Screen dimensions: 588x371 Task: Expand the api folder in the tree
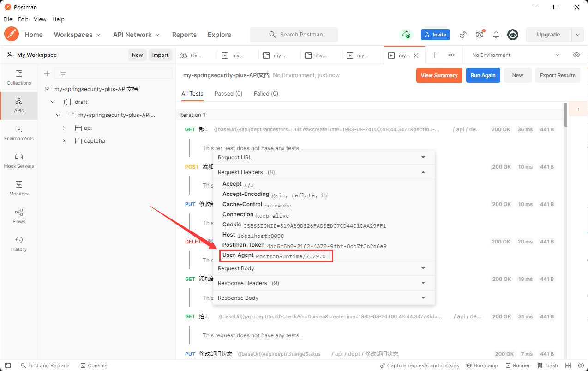(x=64, y=128)
